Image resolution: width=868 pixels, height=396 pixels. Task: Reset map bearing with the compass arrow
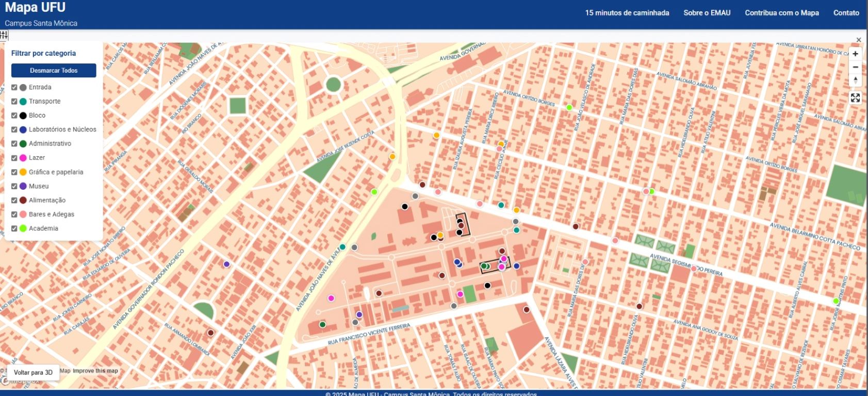855,80
